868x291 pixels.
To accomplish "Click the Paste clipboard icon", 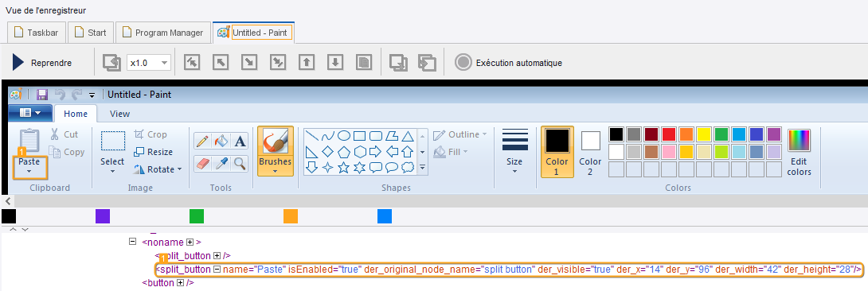I will [29, 142].
